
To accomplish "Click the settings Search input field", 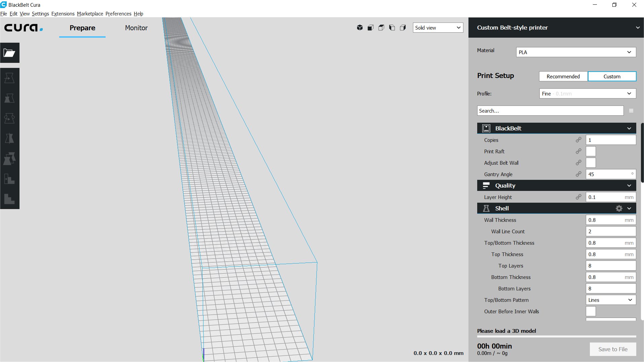I will pyautogui.click(x=550, y=111).
